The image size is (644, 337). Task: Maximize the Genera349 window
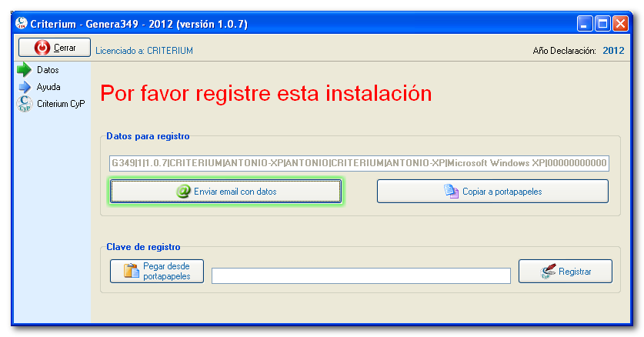pos(602,24)
